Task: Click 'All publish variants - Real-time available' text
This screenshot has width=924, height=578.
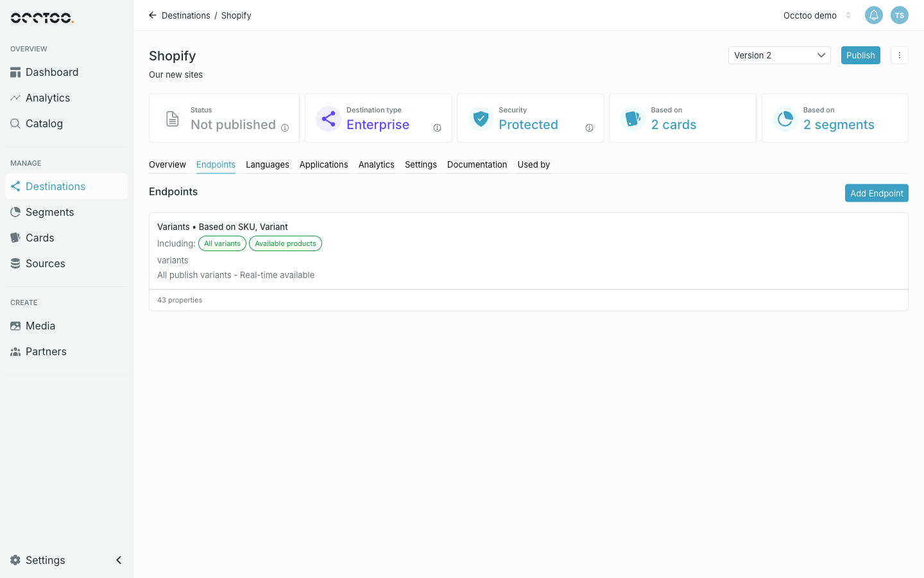Action: (x=235, y=275)
